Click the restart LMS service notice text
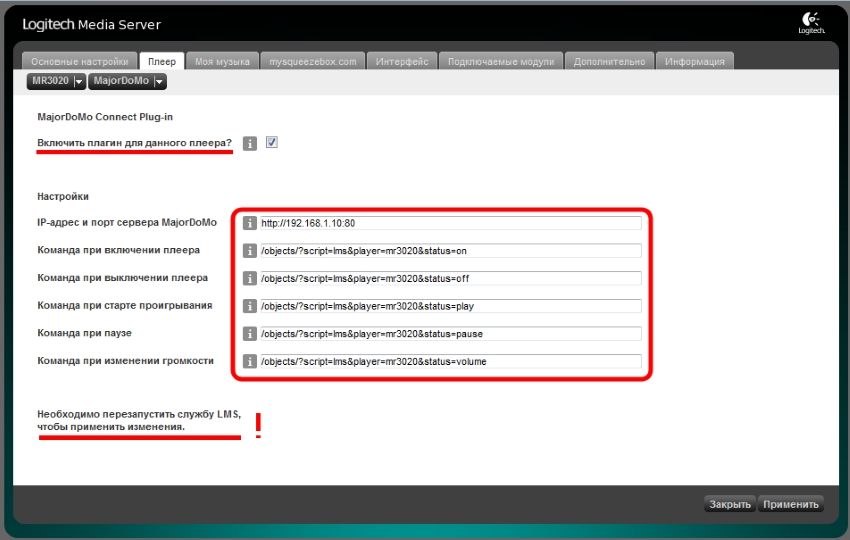 point(139,420)
